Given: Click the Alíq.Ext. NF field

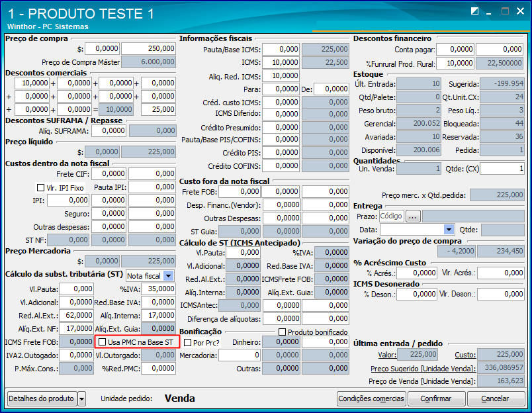Looking at the screenshot, I should tap(76, 328).
